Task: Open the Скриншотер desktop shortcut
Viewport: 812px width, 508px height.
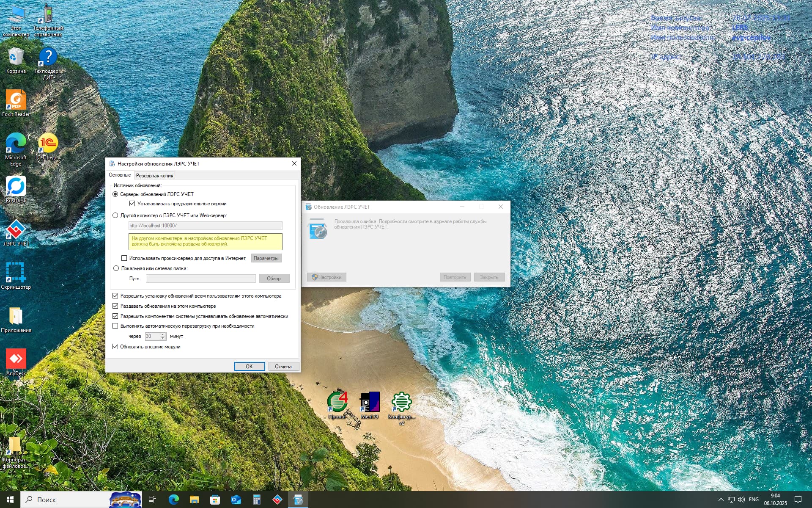Action: [x=16, y=273]
